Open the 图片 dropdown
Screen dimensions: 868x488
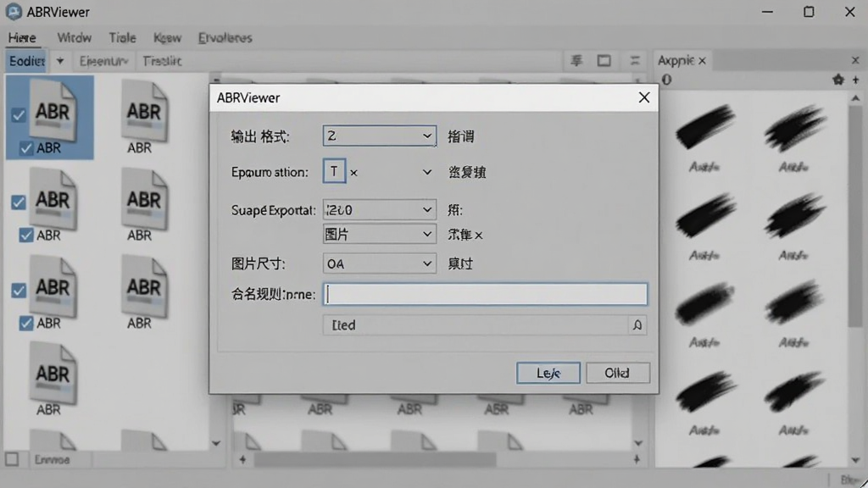click(x=379, y=235)
